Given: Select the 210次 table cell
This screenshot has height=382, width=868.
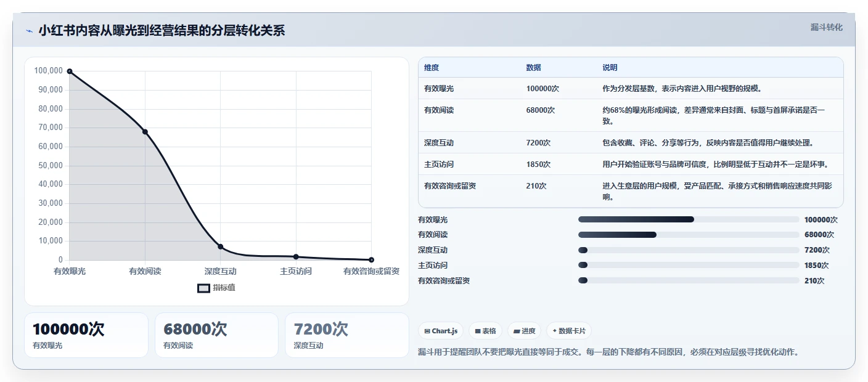Looking at the screenshot, I should [x=536, y=185].
